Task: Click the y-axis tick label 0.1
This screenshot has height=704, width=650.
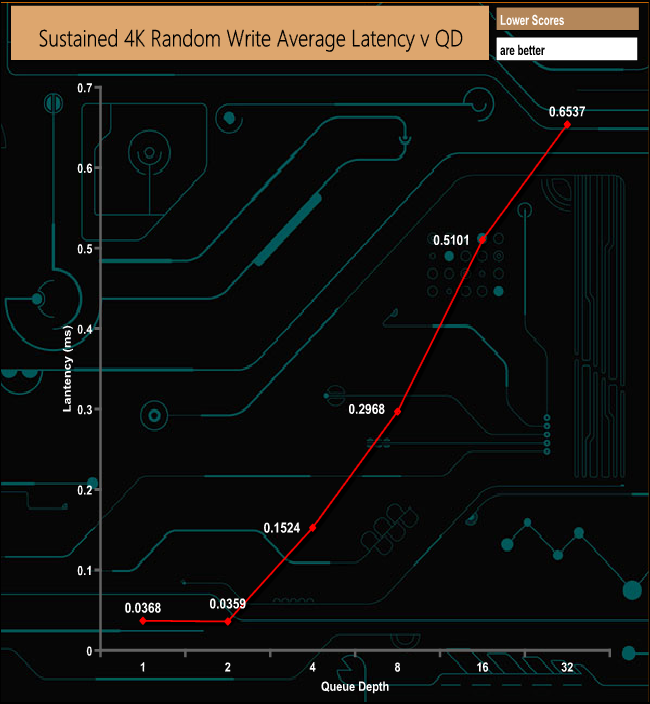Action: pyautogui.click(x=84, y=571)
